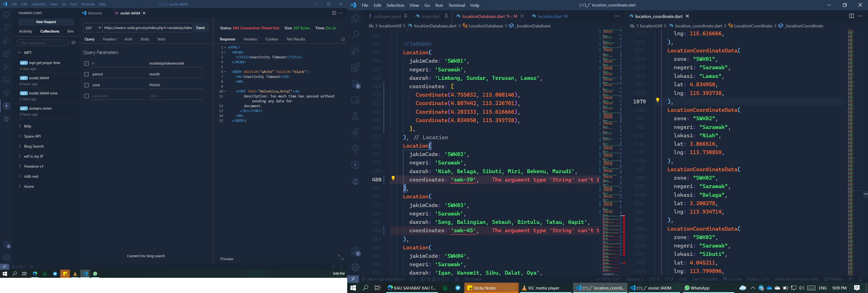Uncheck the 'period' query parameter checkbox

click(87, 74)
